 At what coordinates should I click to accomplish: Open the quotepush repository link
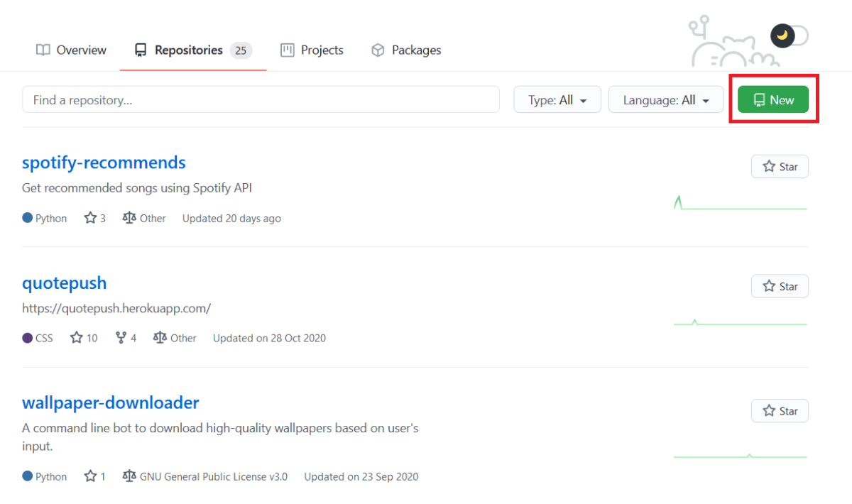[x=64, y=283]
